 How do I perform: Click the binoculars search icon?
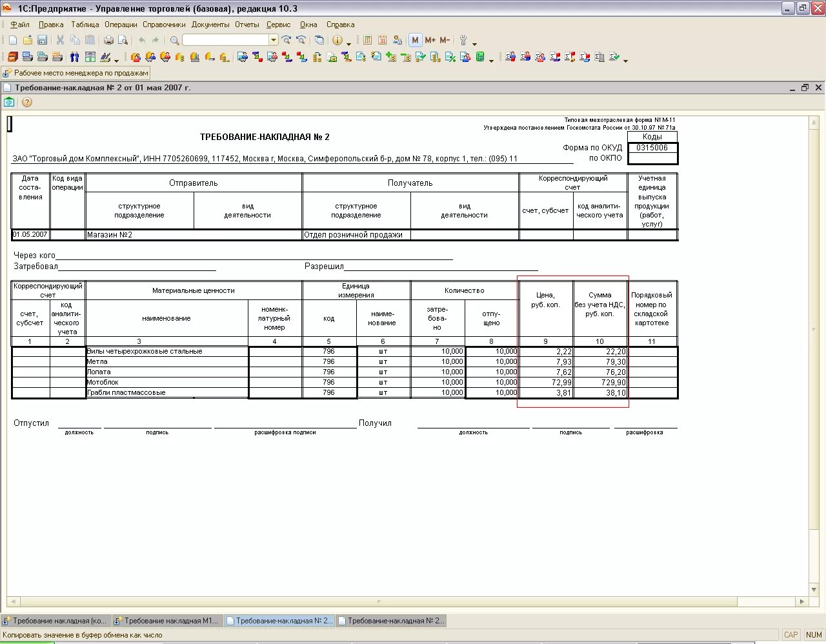(x=75, y=57)
